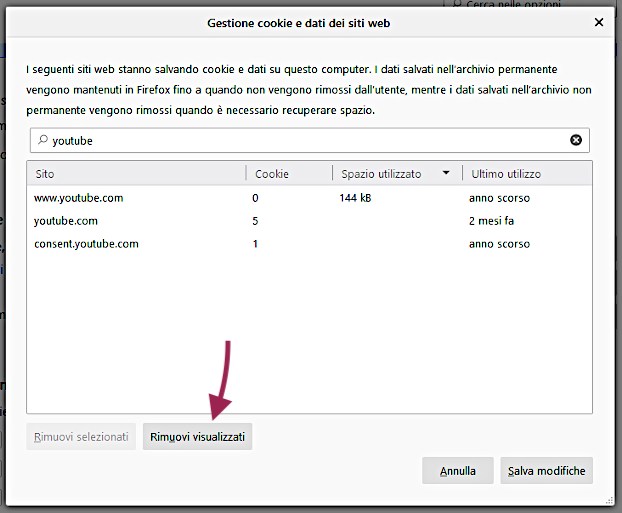Click cookie count 0 for www.youtube.com

point(255,198)
